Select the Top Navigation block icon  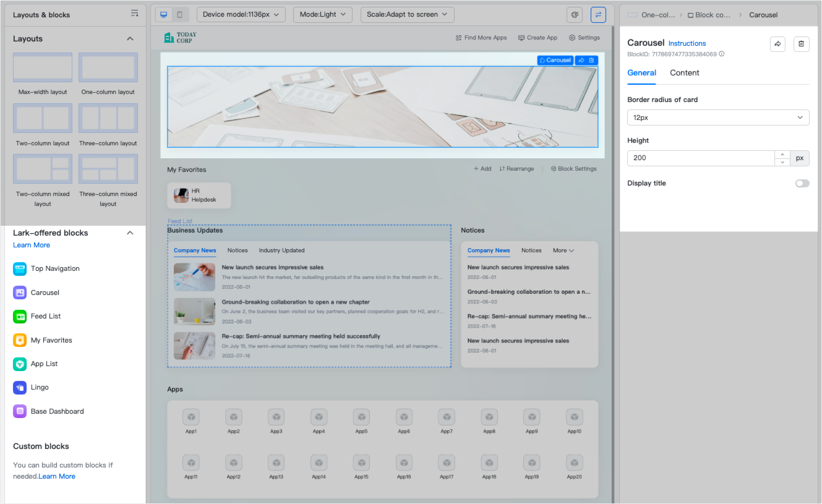point(20,268)
